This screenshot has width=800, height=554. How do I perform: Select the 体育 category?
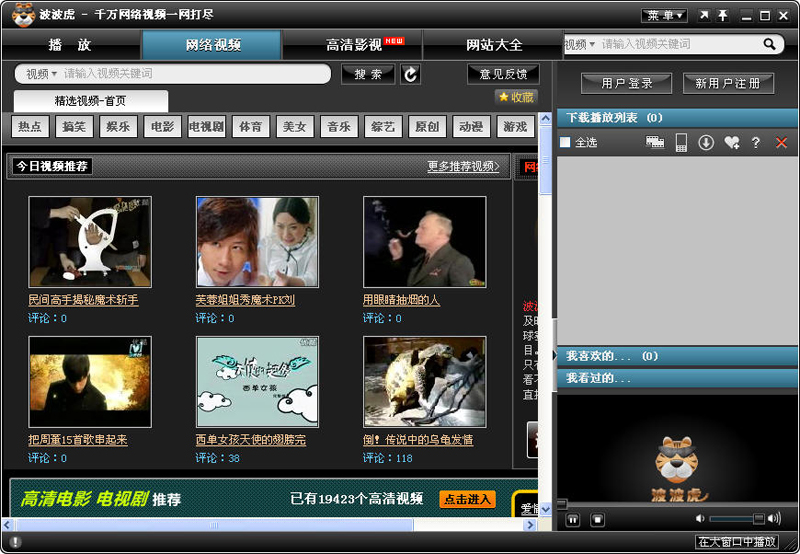tap(251, 127)
